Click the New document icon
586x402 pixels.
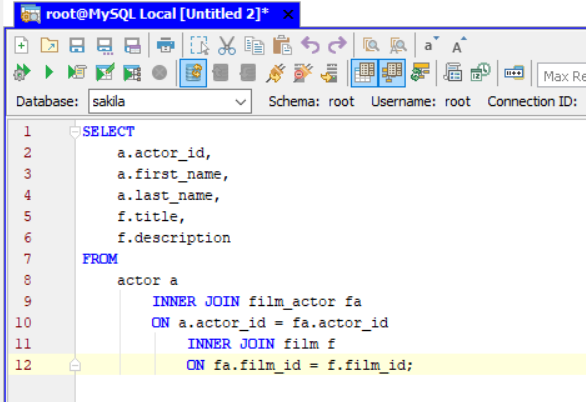point(21,46)
